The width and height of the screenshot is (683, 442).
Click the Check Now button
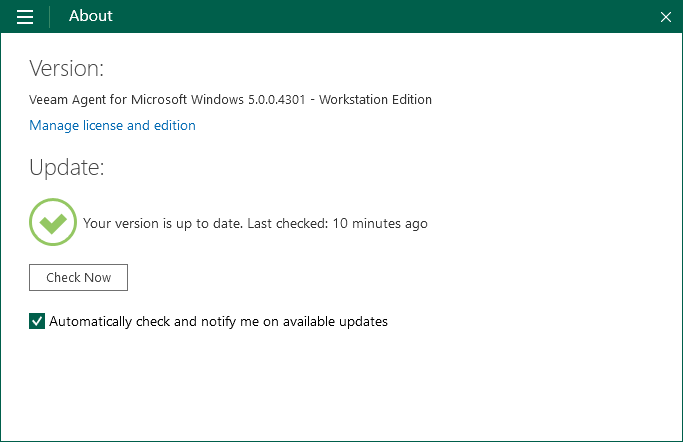(x=78, y=277)
